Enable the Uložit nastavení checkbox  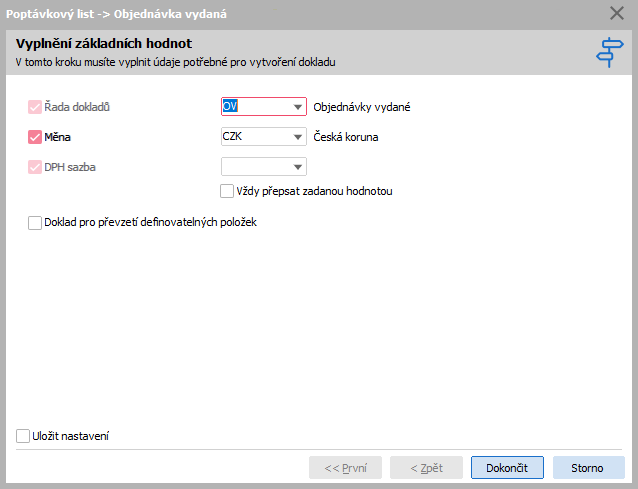tap(23, 436)
